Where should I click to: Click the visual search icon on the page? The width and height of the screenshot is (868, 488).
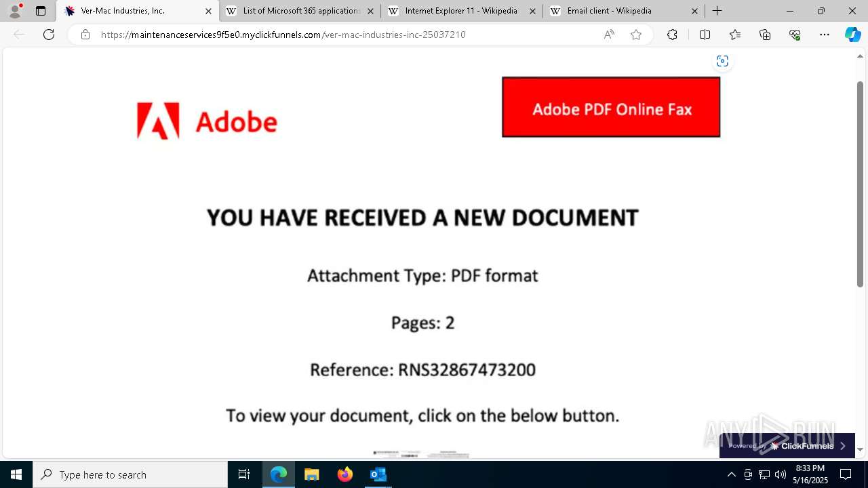[x=722, y=61]
